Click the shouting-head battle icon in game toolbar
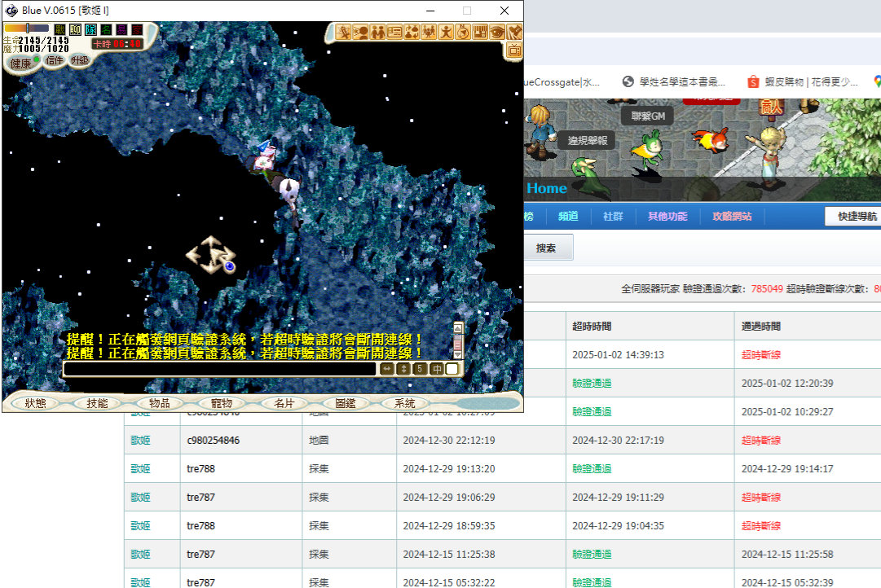 361,33
